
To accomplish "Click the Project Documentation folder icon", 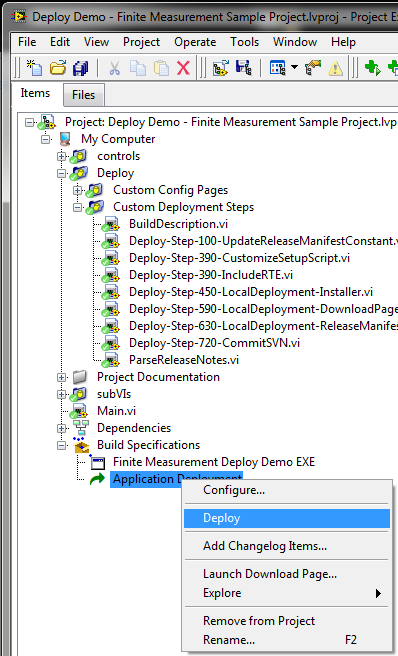I will tap(80, 377).
